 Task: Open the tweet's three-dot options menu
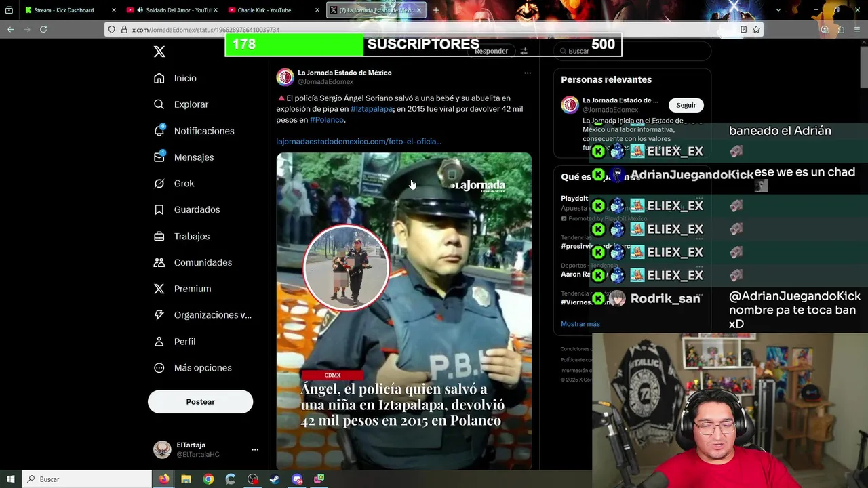click(x=528, y=73)
